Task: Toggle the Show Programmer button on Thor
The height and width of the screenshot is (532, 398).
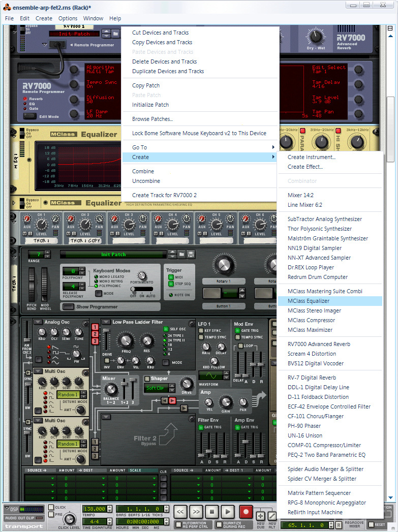Action: coord(68,307)
